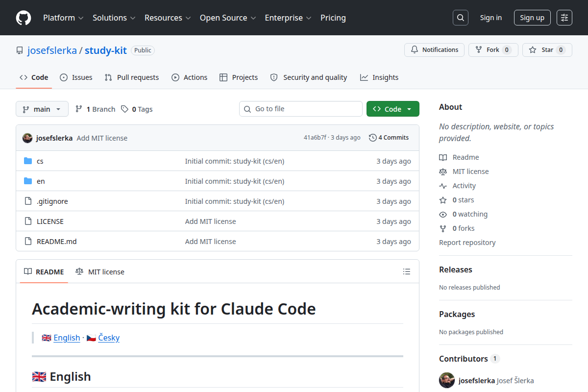Click Report repository link

click(x=467, y=243)
